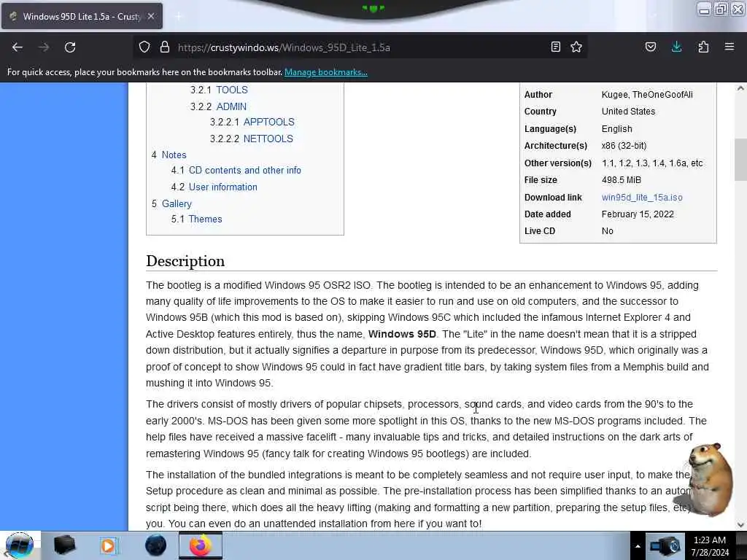The width and height of the screenshot is (747, 560).
Task: Download win95d_lite_15a.iso file
Action: pyautogui.click(x=642, y=197)
